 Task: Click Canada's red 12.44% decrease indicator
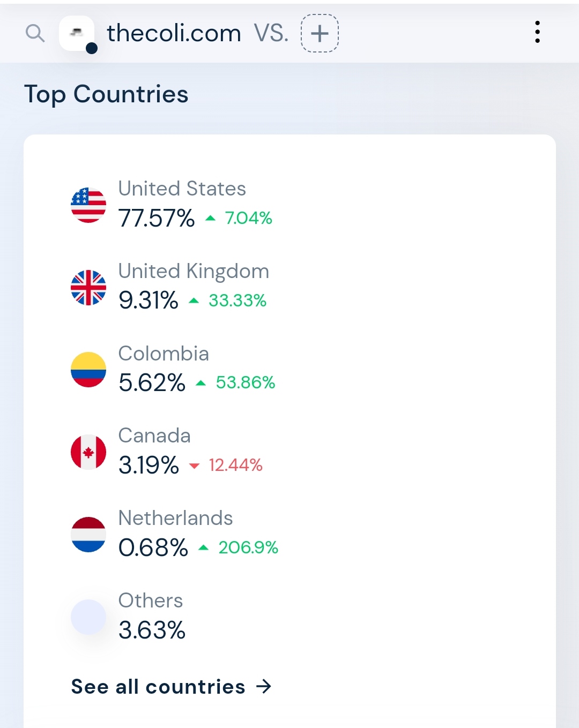tap(235, 465)
